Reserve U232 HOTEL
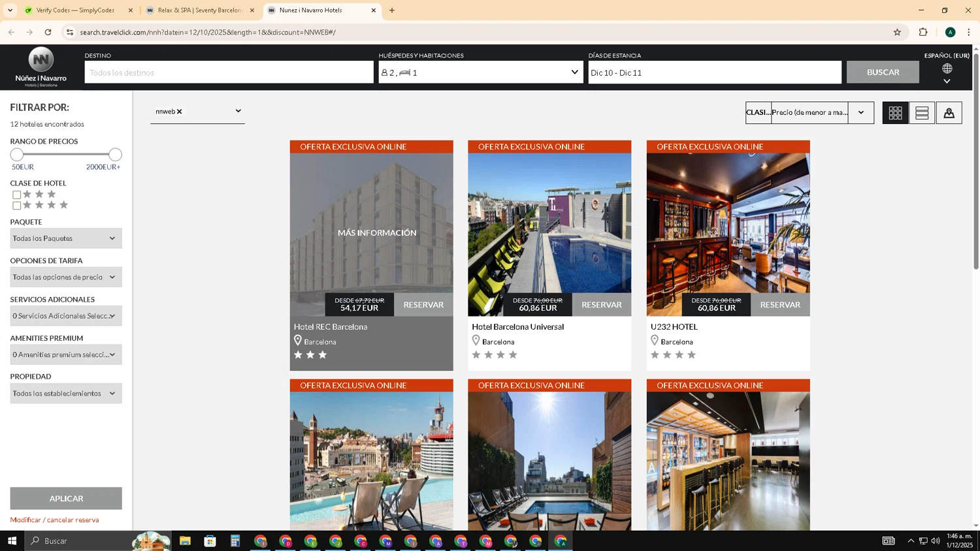Viewport: 980px width, 551px height. click(x=780, y=305)
